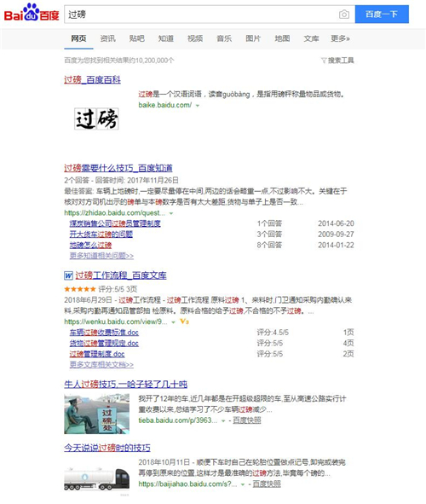Expand dropdown arrow next to baike.baidu.com

click(x=198, y=106)
